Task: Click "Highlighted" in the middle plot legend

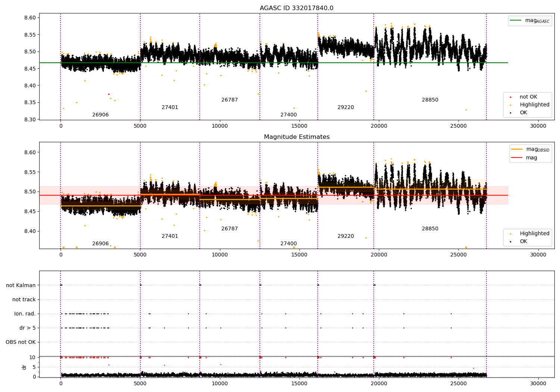Action: pos(535,234)
